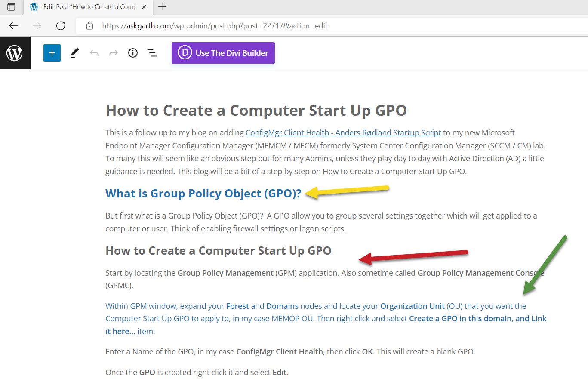Screen dimensions: 588x388
Task: Click the bold 'Edit' word in the last paragraph
Action: pos(279,372)
